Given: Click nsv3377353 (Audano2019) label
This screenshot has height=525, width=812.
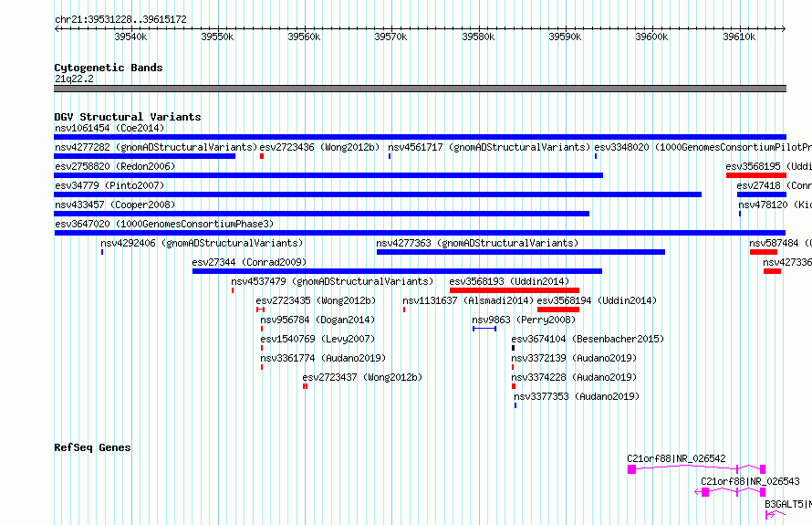Looking at the screenshot, I should point(577,396).
